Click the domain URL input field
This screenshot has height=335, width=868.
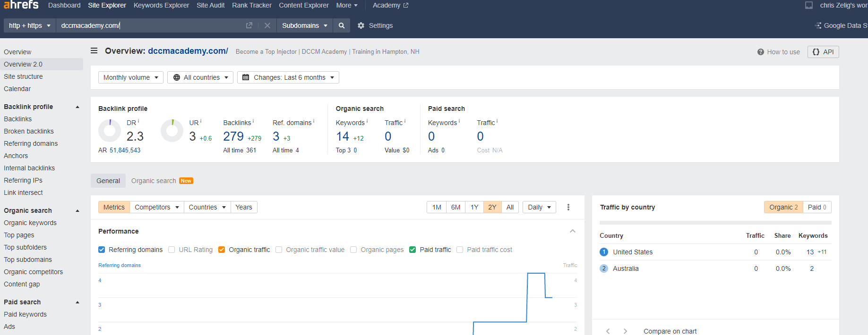[151, 25]
